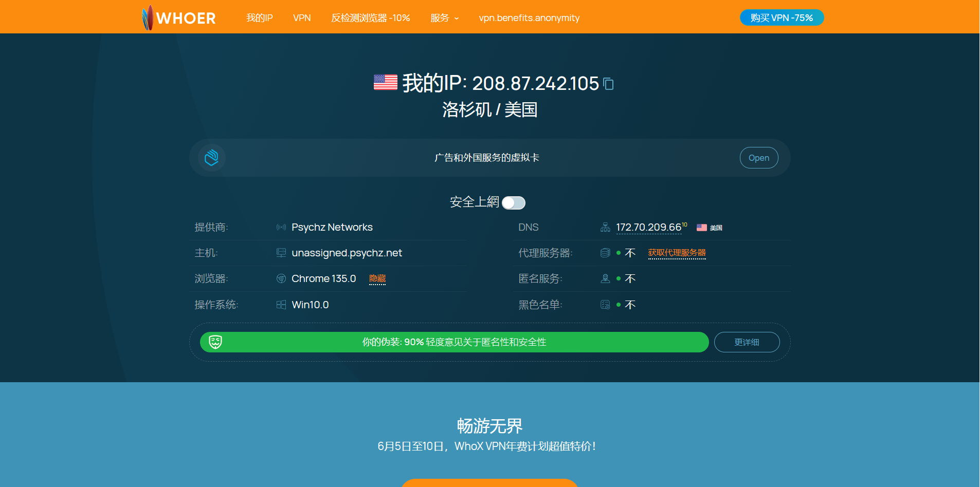
Task: Click the Windows OS icon beside Win10.0
Action: [x=281, y=305]
